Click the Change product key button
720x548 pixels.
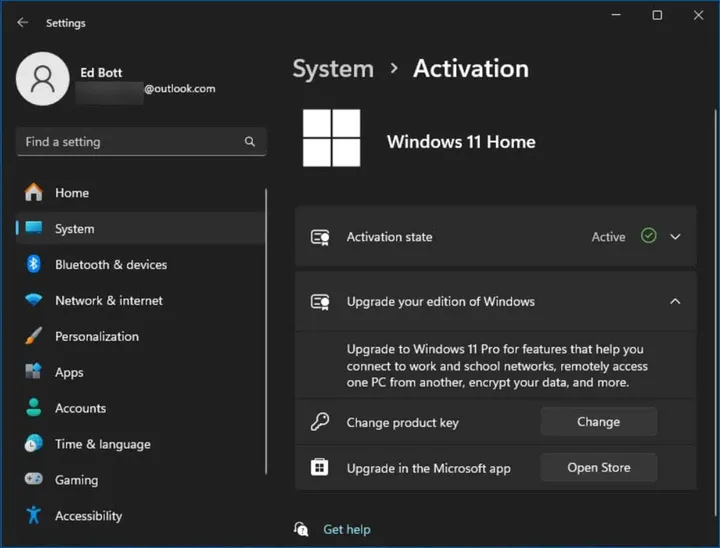[598, 422]
